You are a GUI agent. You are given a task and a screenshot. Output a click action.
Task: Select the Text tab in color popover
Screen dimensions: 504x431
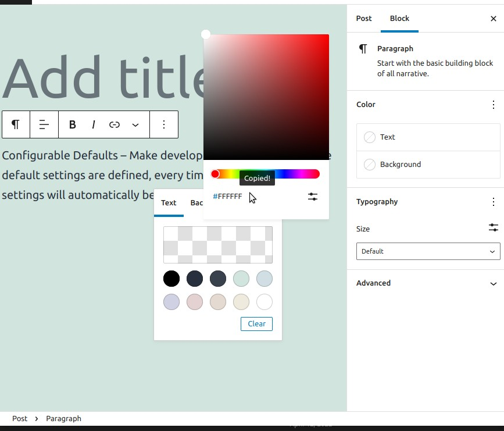click(169, 203)
